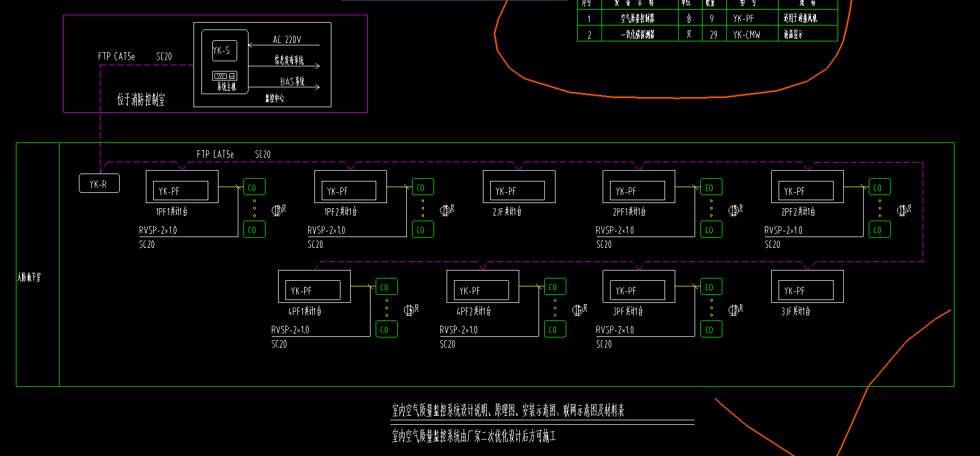
Task: Select the YK-PF controller above 1PF1共计1台
Action: coord(180,191)
